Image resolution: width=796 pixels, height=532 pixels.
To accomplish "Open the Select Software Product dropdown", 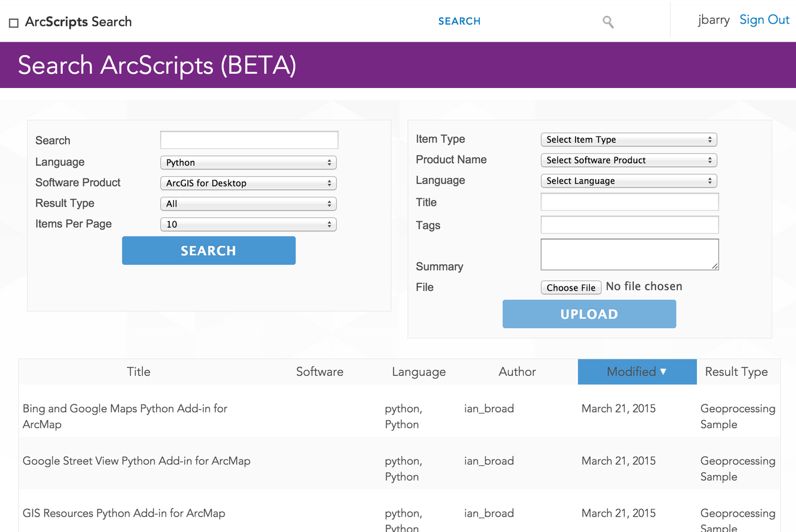I will click(x=629, y=160).
